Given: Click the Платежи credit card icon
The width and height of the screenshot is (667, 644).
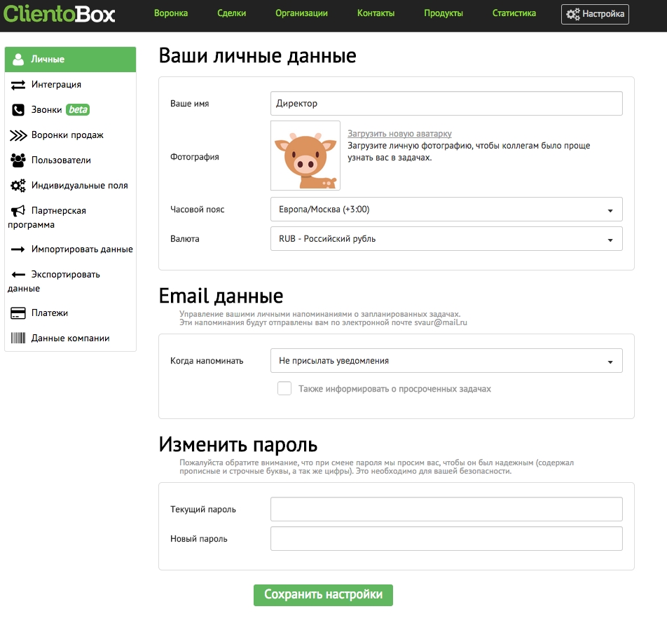Looking at the screenshot, I should click(x=18, y=313).
